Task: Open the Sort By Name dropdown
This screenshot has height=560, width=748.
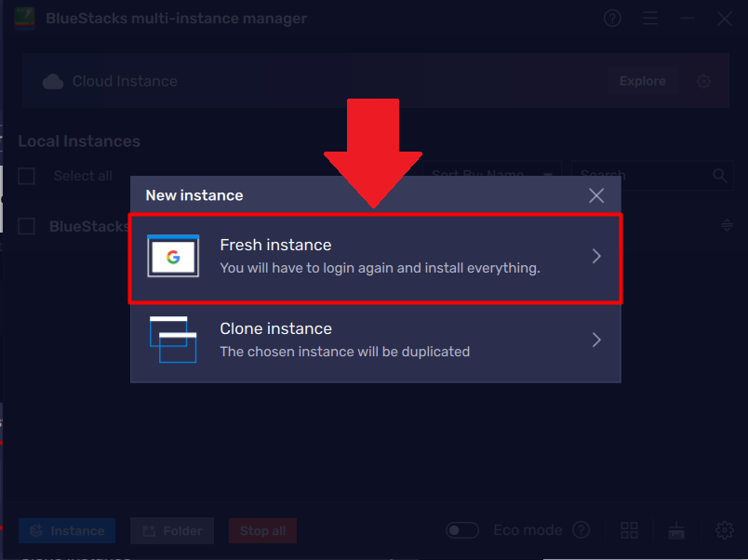Action: [490, 175]
